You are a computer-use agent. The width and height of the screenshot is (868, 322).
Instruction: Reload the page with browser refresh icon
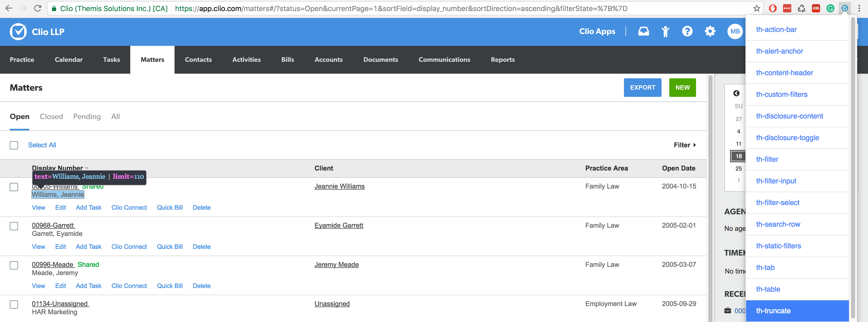click(x=38, y=9)
